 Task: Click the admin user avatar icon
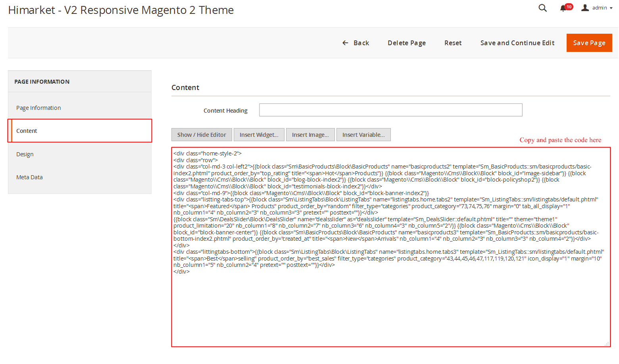click(x=585, y=8)
